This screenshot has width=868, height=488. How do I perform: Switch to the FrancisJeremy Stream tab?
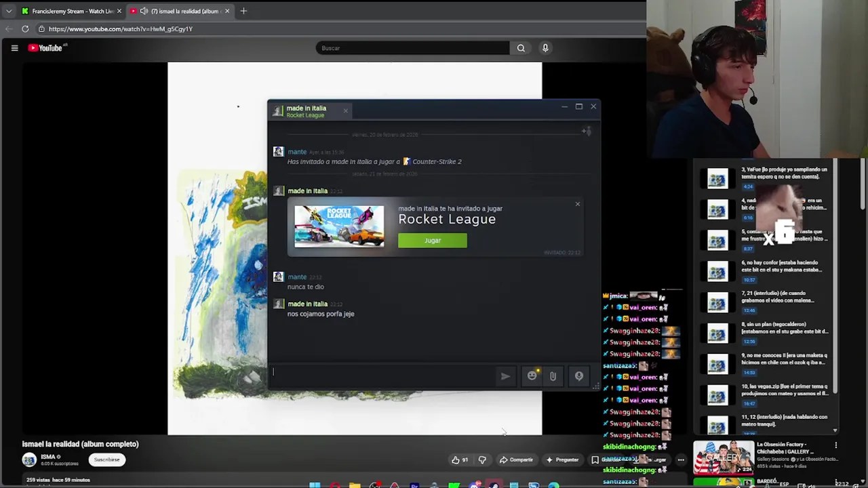coord(72,11)
